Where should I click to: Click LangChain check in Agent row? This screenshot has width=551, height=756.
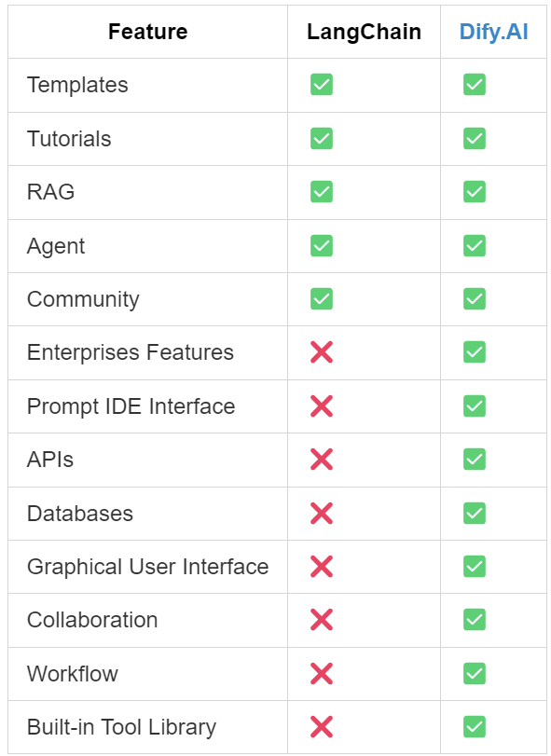(x=322, y=245)
